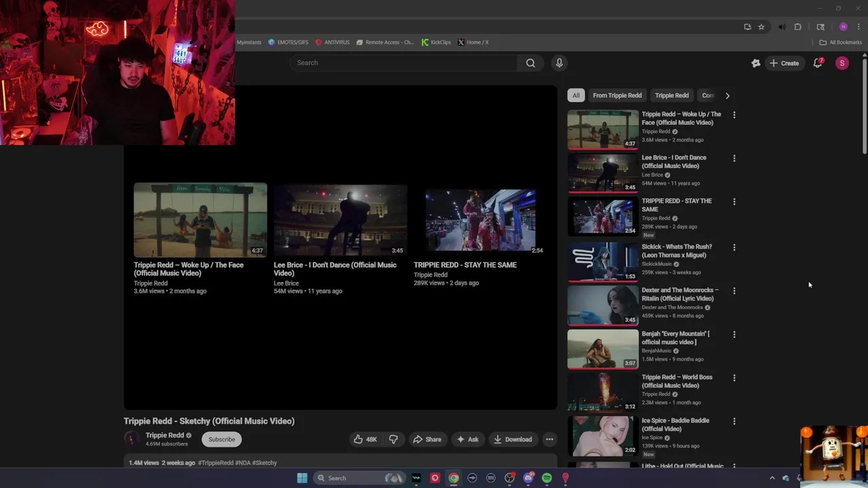868x488 pixels.
Task: Open sidebar Sickick Whats The Rush thumbnail
Action: coord(603,261)
